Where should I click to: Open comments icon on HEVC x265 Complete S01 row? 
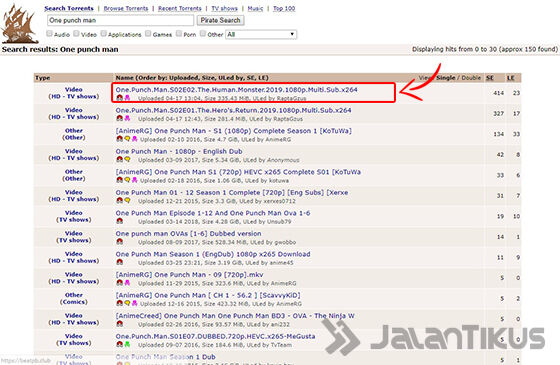click(127, 180)
